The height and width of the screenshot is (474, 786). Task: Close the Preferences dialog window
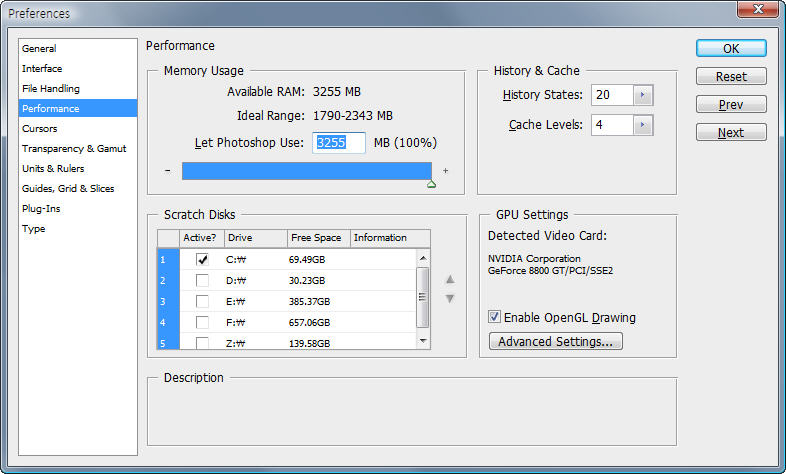pos(758,11)
